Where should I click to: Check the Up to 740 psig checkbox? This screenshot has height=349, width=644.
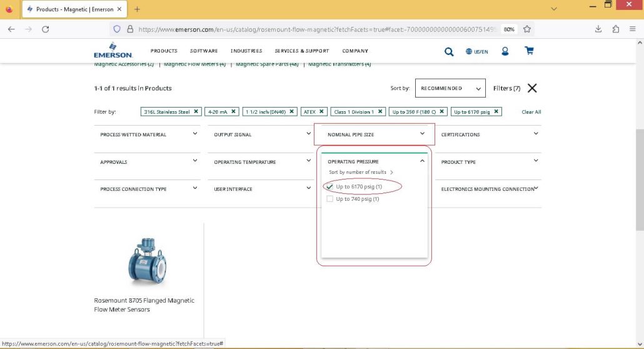[x=330, y=199]
